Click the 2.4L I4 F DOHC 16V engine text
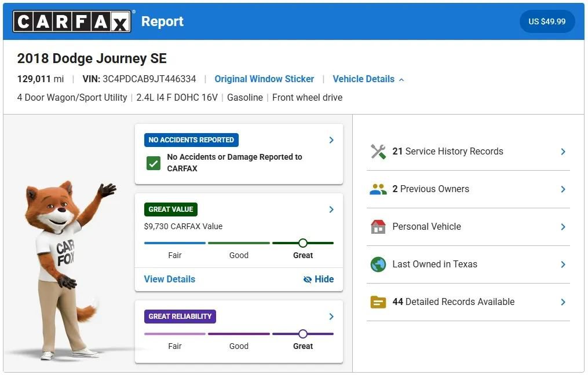Image resolution: width=588 pixels, height=375 pixels. coord(177,97)
